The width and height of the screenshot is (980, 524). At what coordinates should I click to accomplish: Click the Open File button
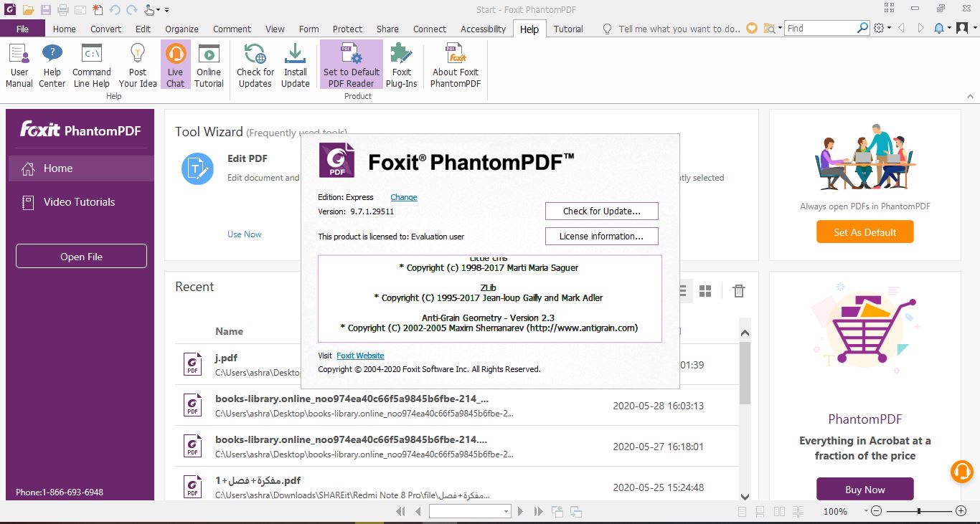81,257
